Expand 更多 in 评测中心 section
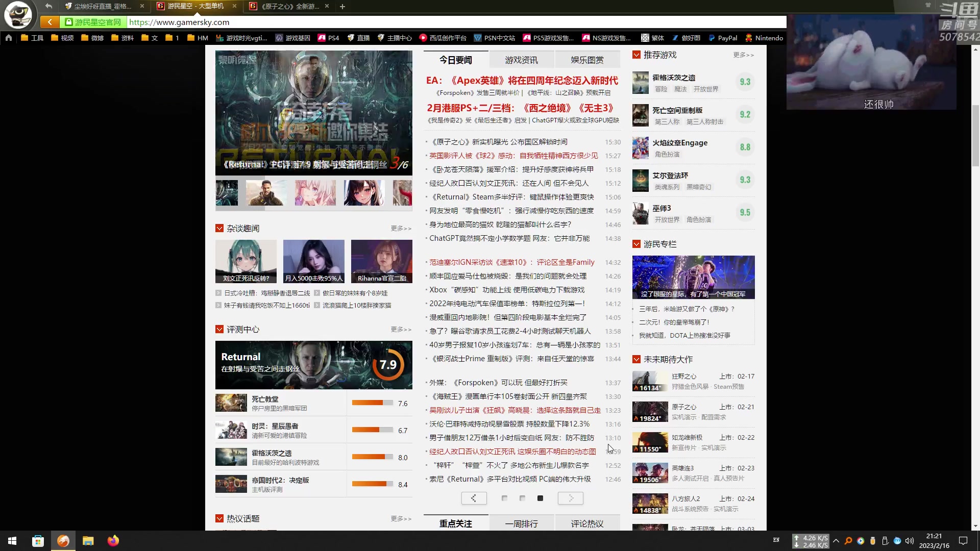 401,329
